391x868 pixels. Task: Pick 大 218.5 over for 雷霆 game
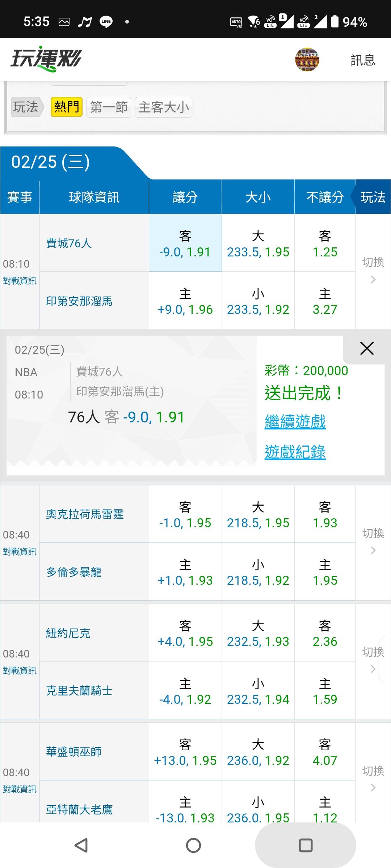pos(258,514)
